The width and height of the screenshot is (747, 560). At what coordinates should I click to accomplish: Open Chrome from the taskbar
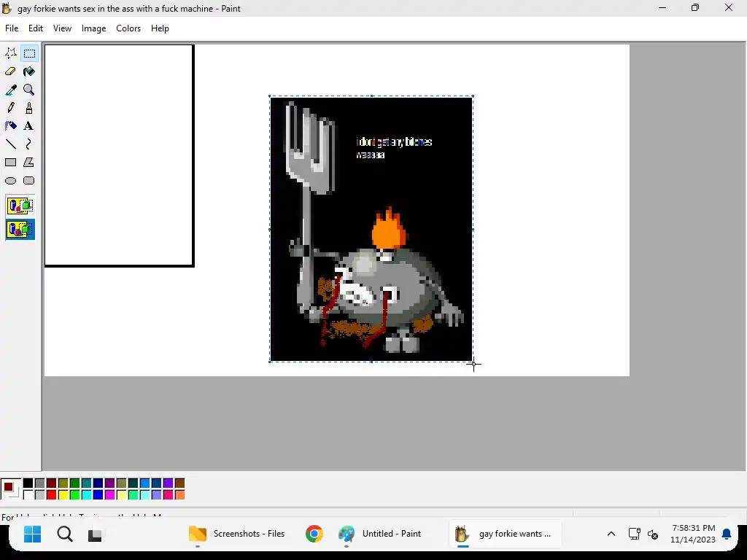tap(314, 534)
